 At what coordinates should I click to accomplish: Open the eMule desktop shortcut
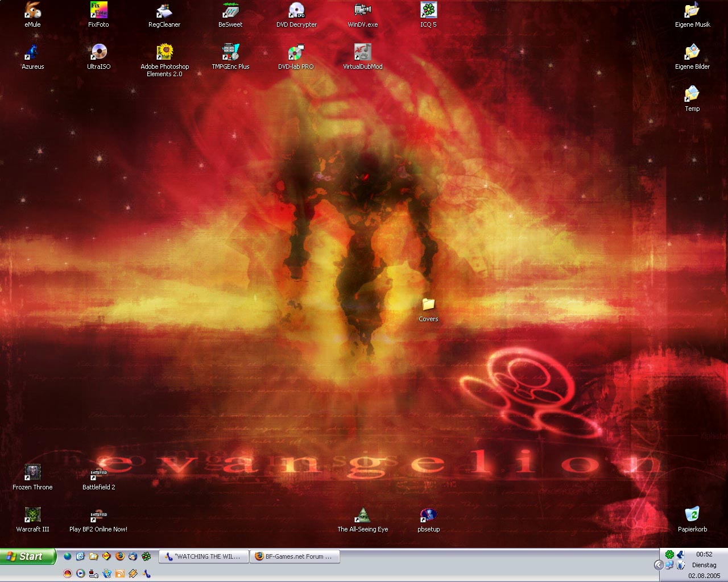(x=32, y=15)
